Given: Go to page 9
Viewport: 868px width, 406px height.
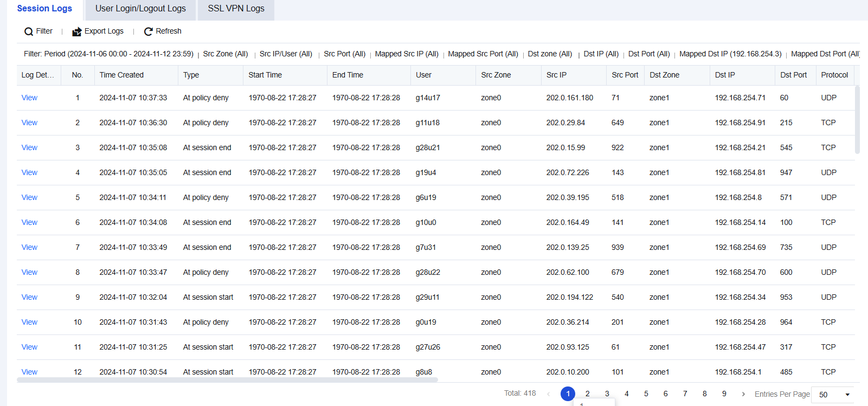Looking at the screenshot, I should [x=724, y=394].
